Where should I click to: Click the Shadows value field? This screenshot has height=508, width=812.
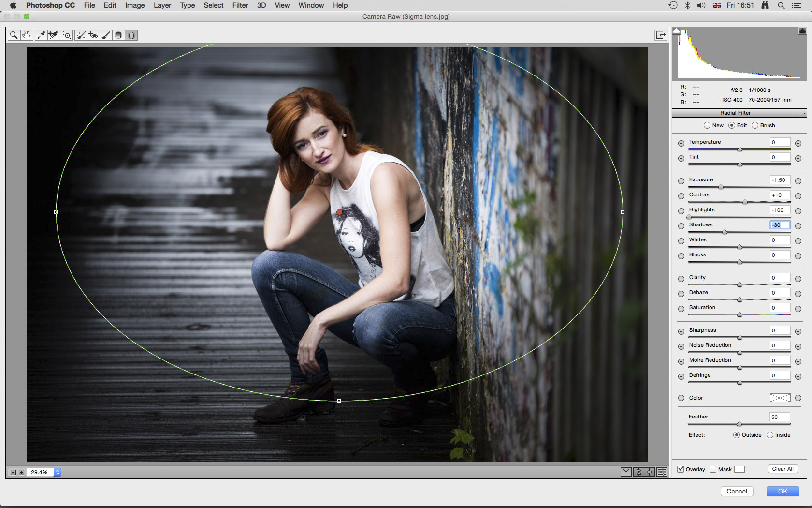point(780,225)
